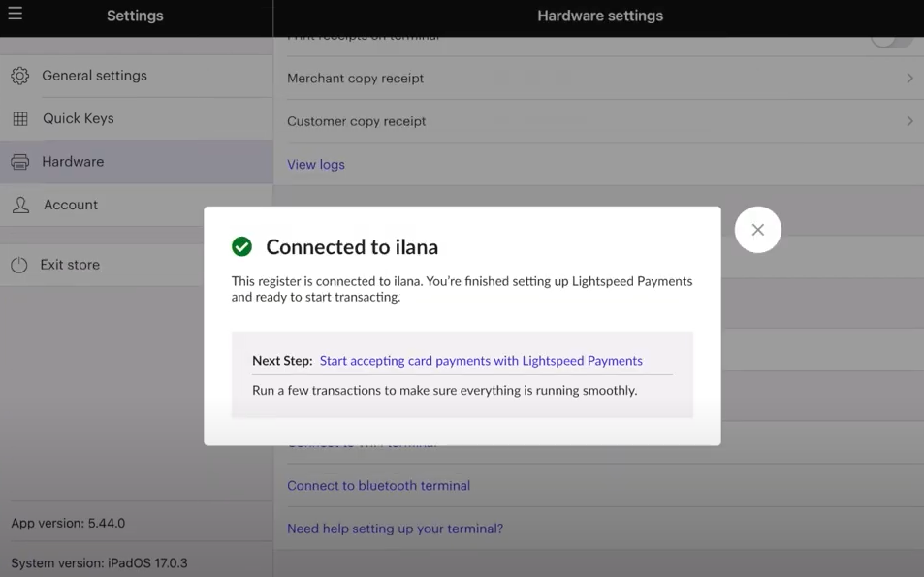
Task: Click Start accepting card payments link
Action: (481, 361)
